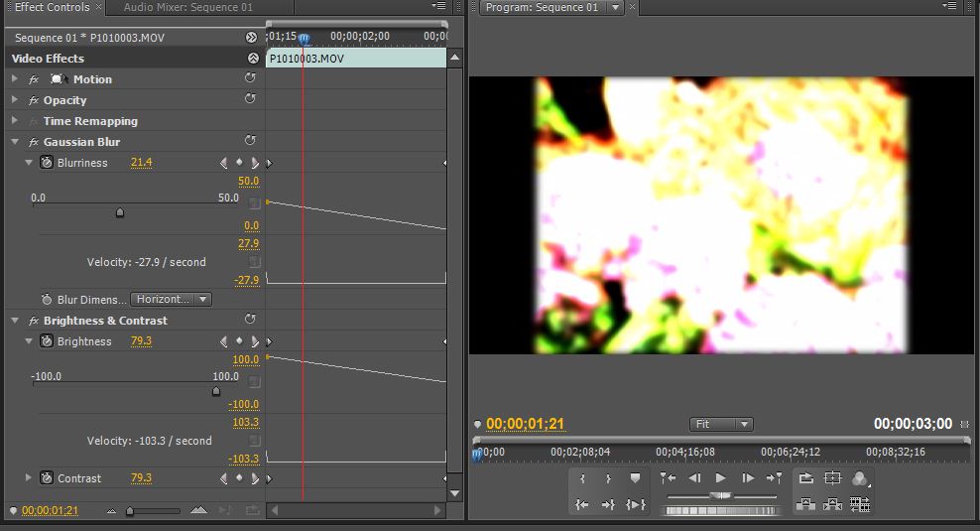Toggle the Contrast animation stopwatch
Image resolution: width=980 pixels, height=531 pixels.
tap(47, 478)
